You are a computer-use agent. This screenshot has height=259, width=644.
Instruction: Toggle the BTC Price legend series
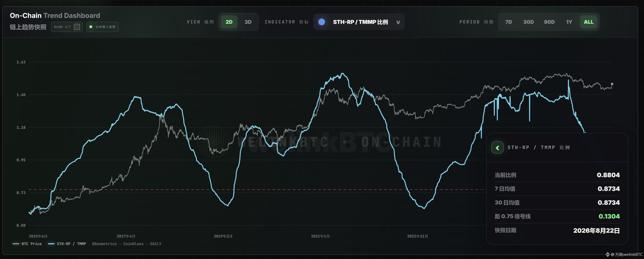(27, 244)
